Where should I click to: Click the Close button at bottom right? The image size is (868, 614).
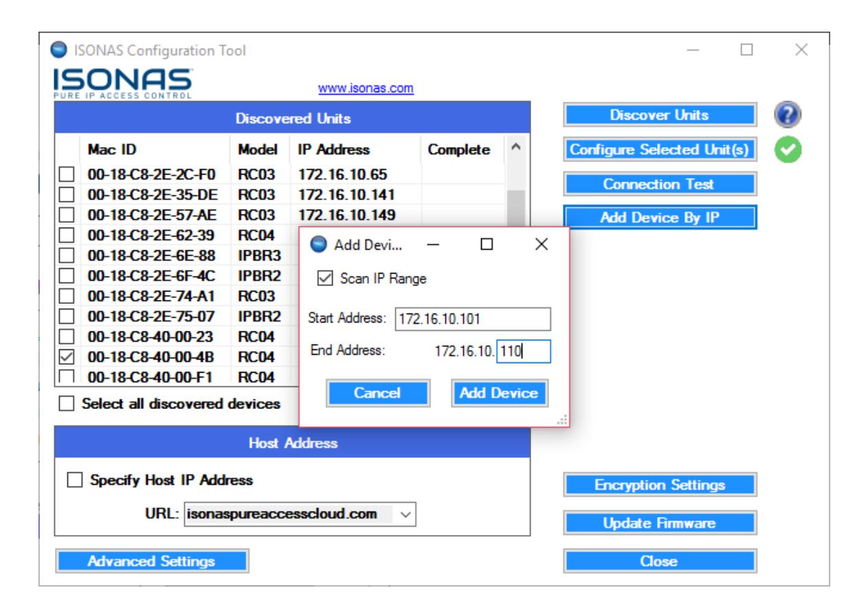pos(660,561)
